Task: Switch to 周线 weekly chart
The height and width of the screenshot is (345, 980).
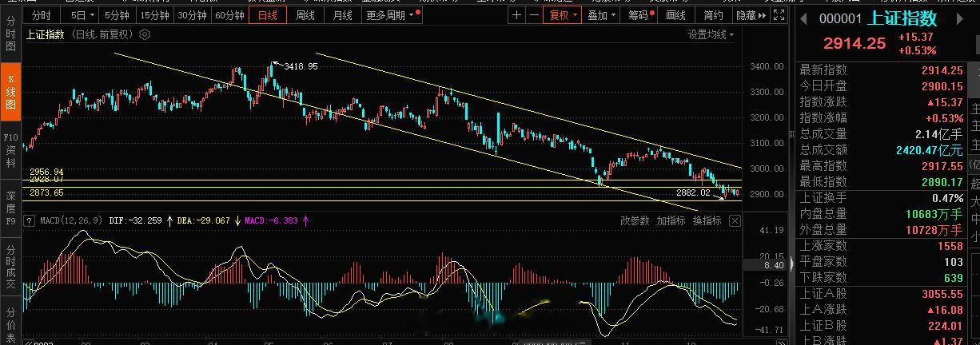Action: pos(305,15)
